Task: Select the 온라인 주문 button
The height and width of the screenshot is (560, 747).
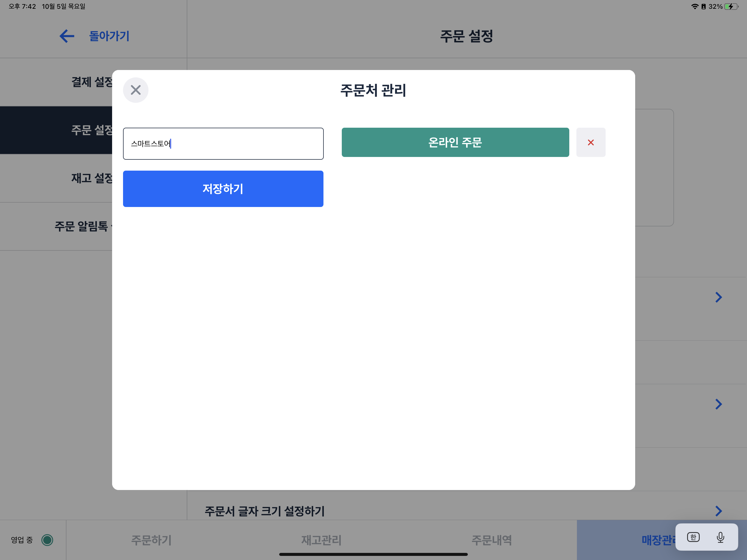Action: pos(455,142)
